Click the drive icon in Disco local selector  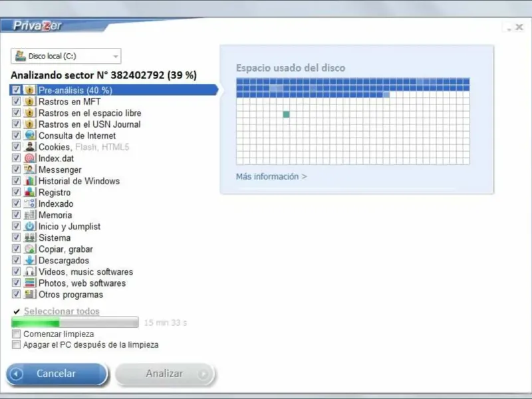pos(21,56)
